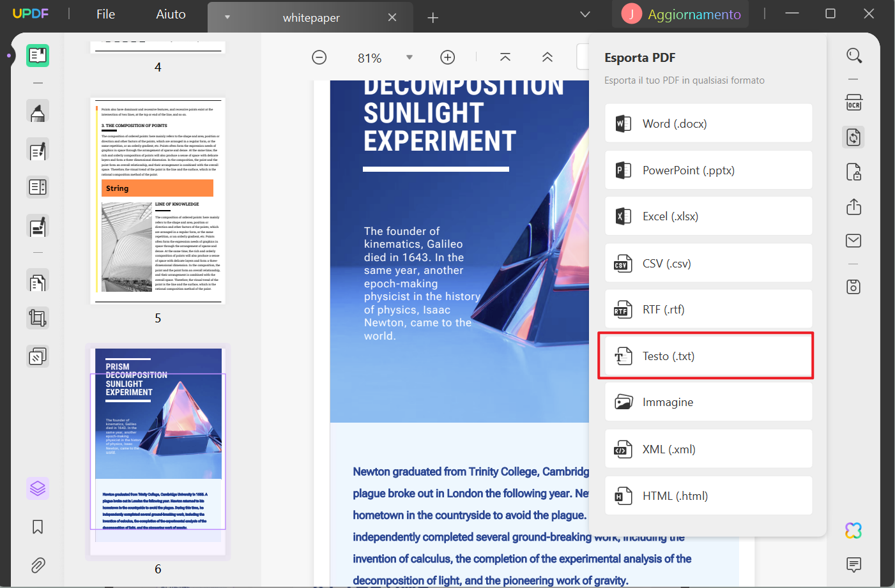Zoom out with the minus button

click(319, 57)
